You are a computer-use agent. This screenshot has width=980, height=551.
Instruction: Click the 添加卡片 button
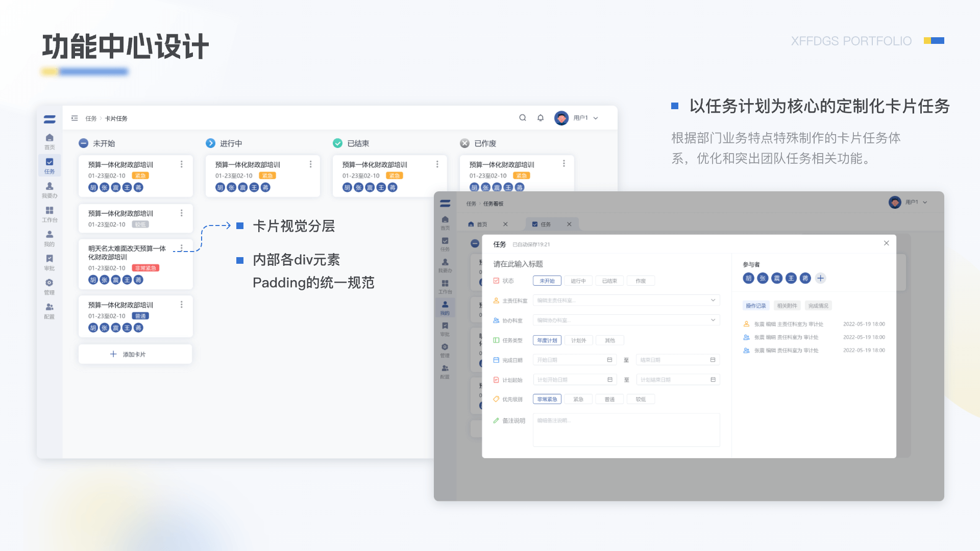(135, 354)
